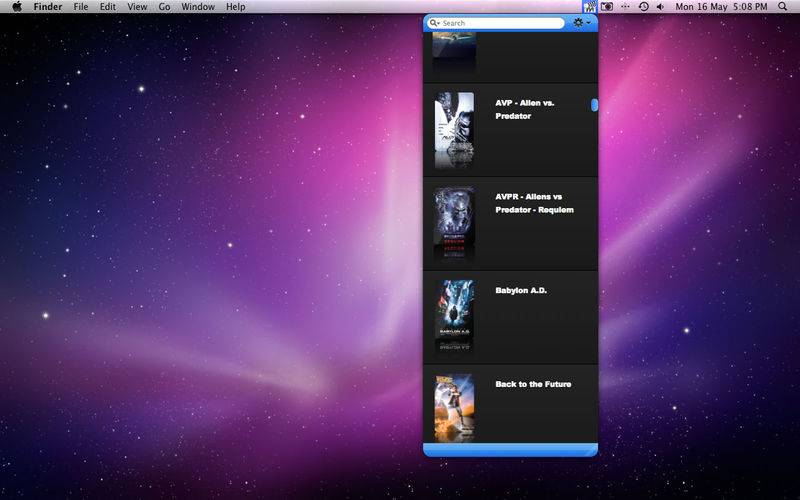Image resolution: width=800 pixels, height=500 pixels.
Task: Click the search magnifier dropdown in search field
Action: (434, 23)
